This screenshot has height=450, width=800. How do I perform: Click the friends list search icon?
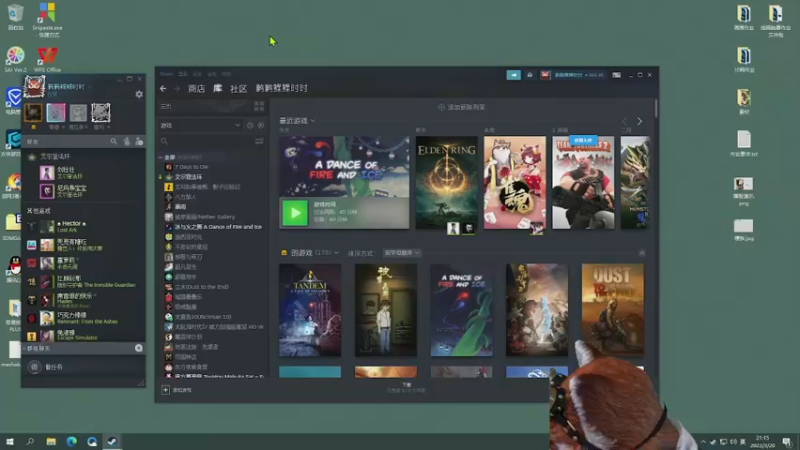(x=114, y=141)
